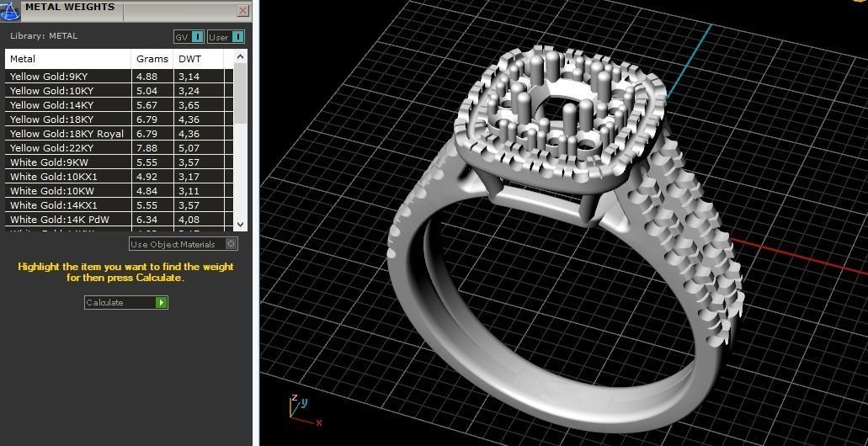The image size is (868, 446).
Task: Click the metal list scrollbar thumb
Action: [240, 93]
